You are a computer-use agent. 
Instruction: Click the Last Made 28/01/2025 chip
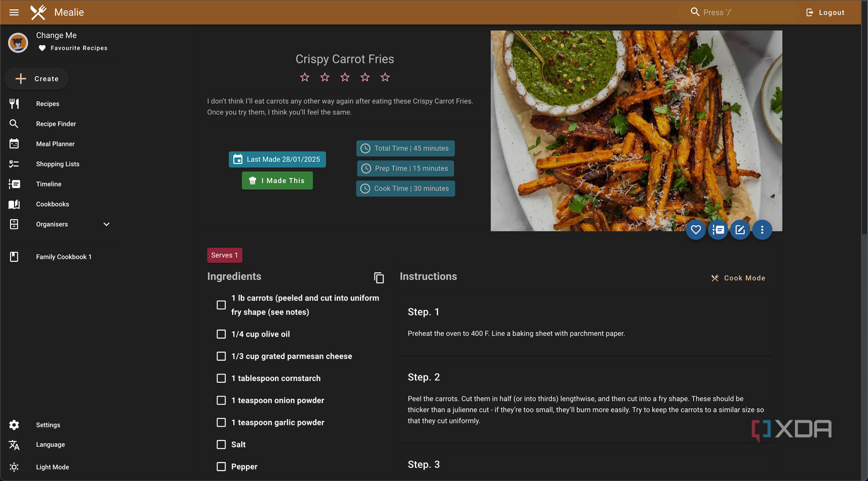277,160
